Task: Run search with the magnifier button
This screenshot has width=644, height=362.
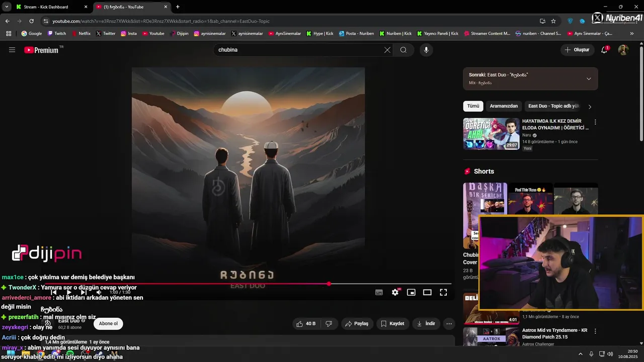Action: coord(404,50)
